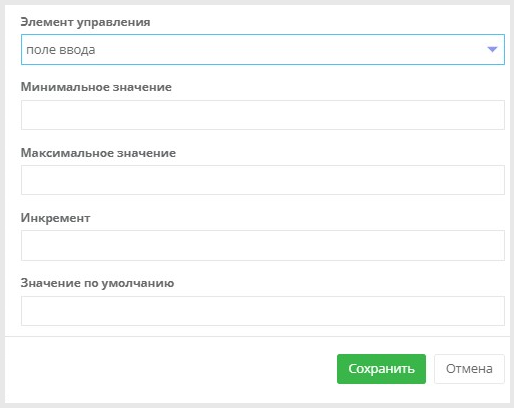Place cursor in the increment text box
This screenshot has height=408, width=514.
[x=263, y=245]
